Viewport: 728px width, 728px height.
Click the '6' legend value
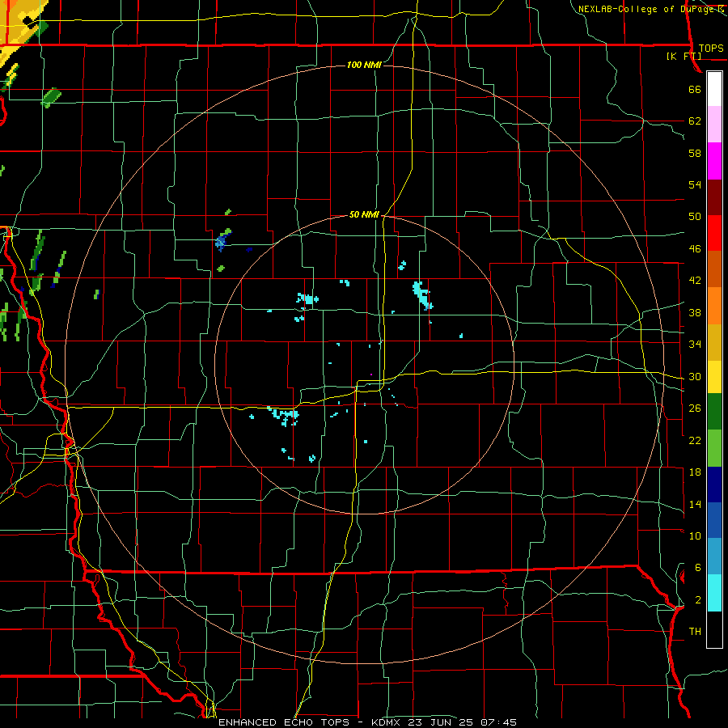[x=698, y=568]
